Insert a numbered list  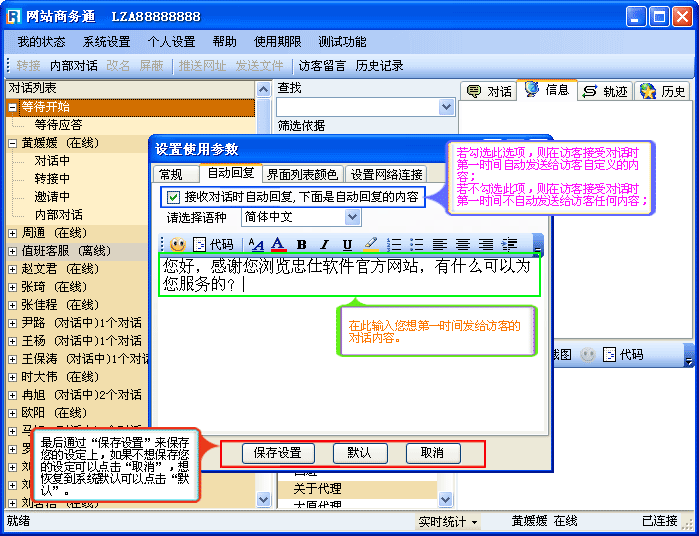(395, 244)
